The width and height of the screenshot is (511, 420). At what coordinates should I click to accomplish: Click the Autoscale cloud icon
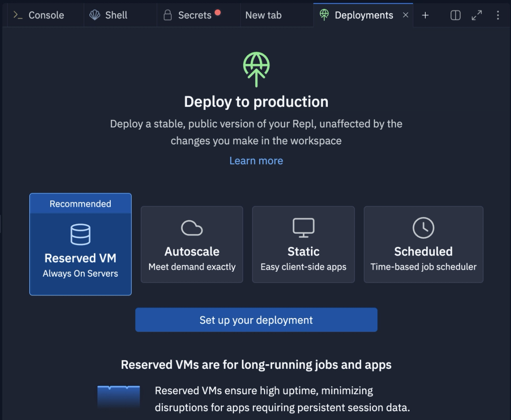192,227
